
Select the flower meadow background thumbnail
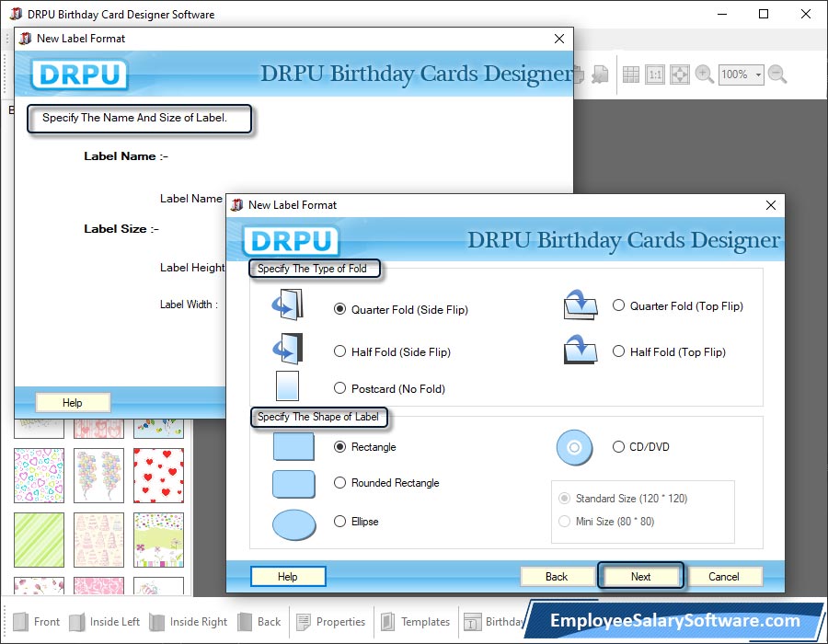click(x=158, y=539)
